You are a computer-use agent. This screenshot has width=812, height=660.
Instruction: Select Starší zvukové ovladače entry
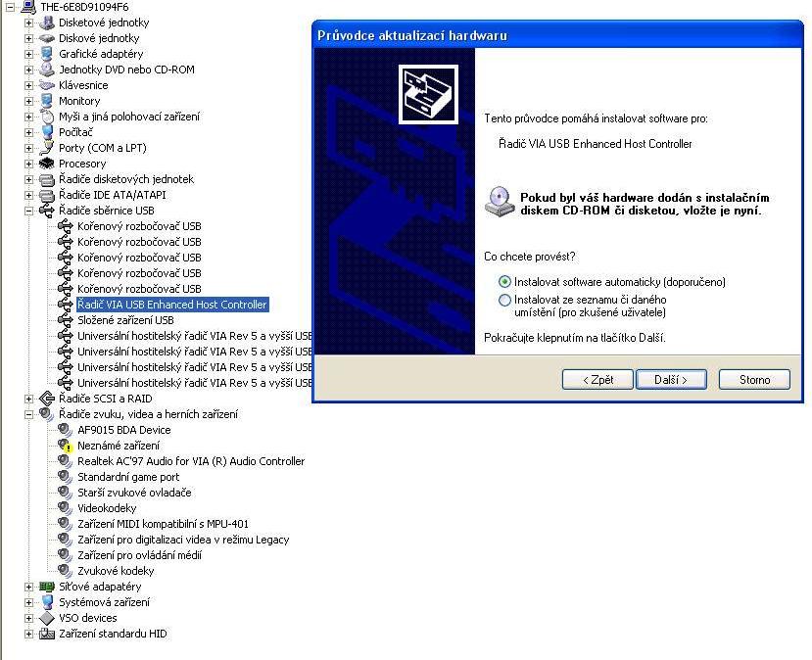[134, 493]
